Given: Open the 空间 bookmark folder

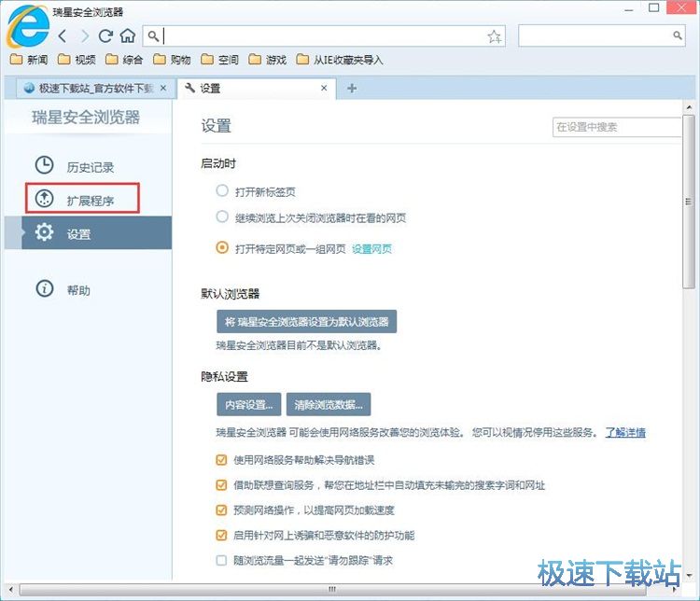Looking at the screenshot, I should point(219,60).
